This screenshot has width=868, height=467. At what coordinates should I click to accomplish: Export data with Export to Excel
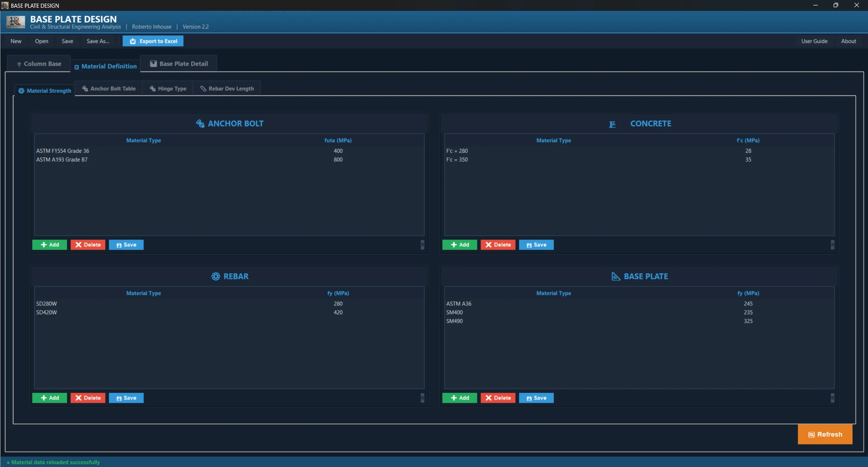[153, 41]
